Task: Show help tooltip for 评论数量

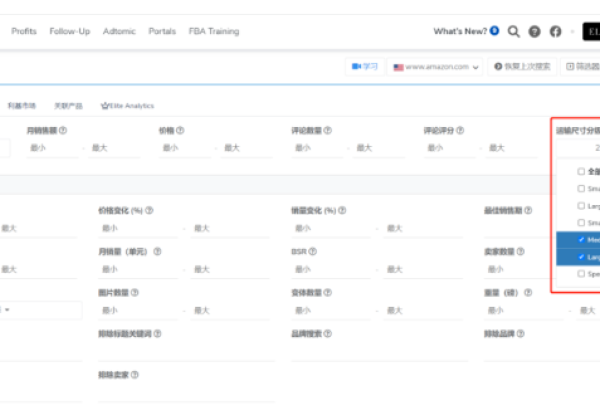Action: point(328,130)
